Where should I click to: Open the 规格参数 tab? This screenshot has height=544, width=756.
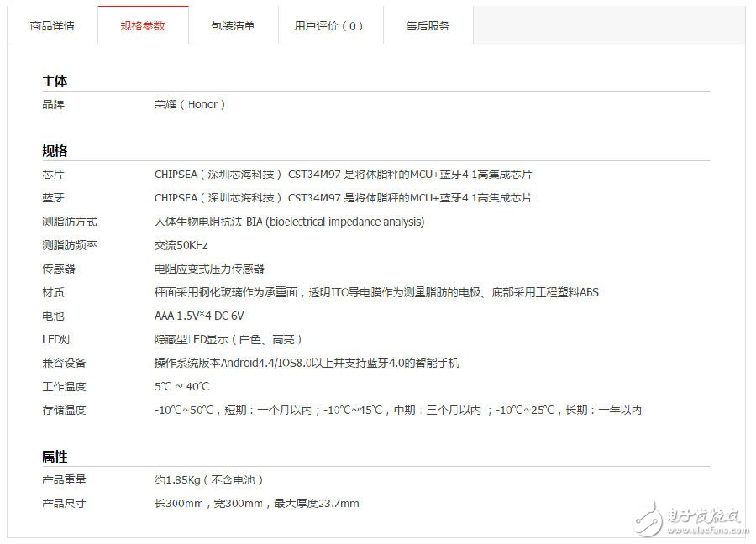(x=144, y=25)
